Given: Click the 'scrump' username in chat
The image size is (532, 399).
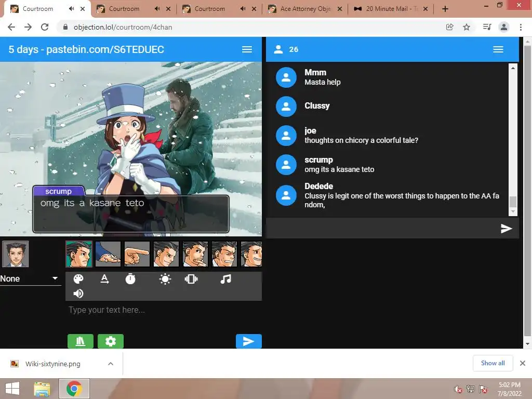Looking at the screenshot, I should 318,160.
